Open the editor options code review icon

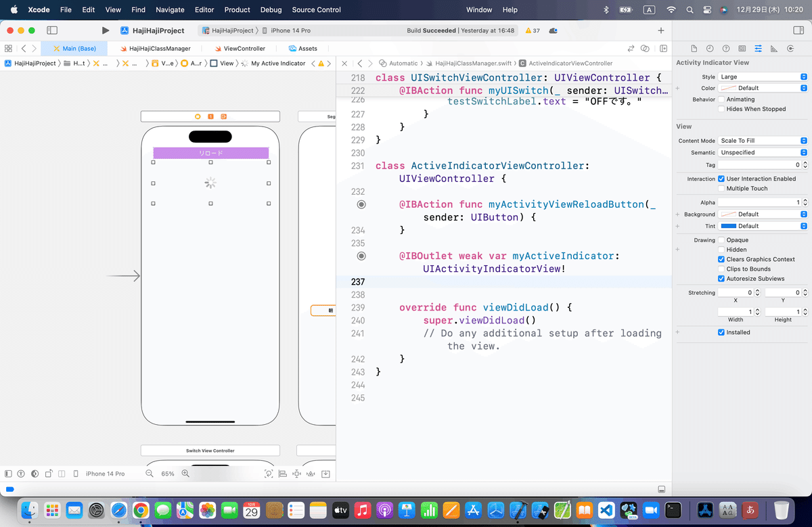(x=646, y=49)
